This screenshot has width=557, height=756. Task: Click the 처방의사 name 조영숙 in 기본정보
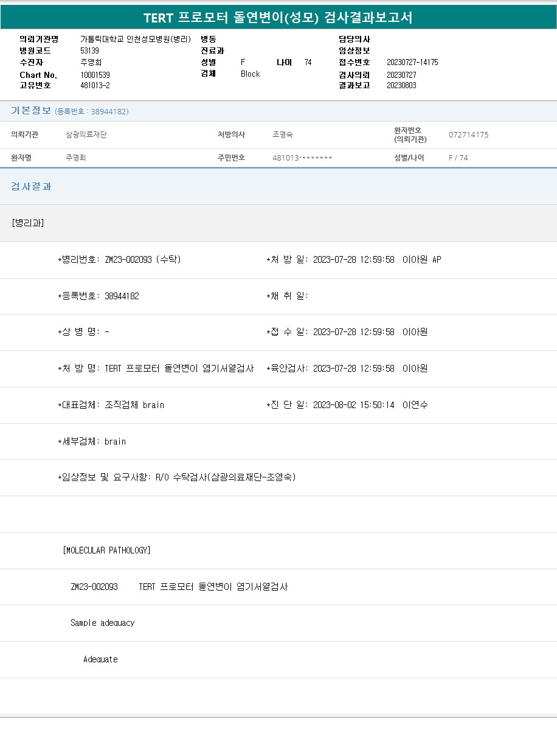click(282, 135)
